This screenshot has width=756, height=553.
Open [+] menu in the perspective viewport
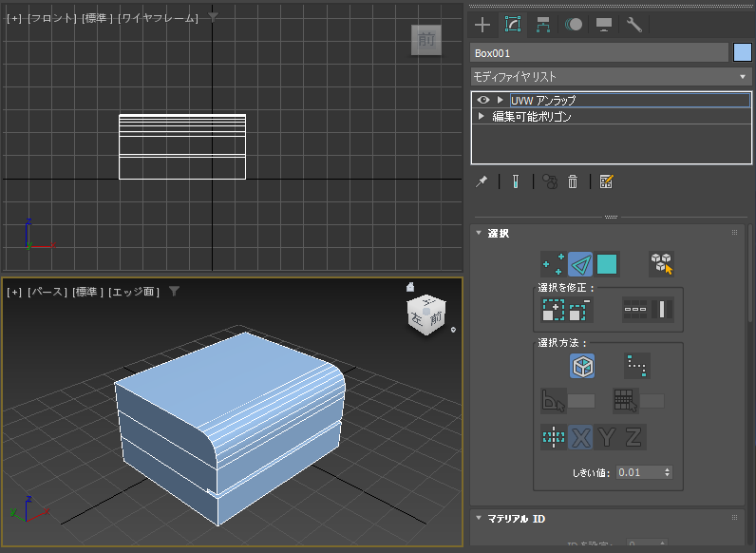[14, 292]
